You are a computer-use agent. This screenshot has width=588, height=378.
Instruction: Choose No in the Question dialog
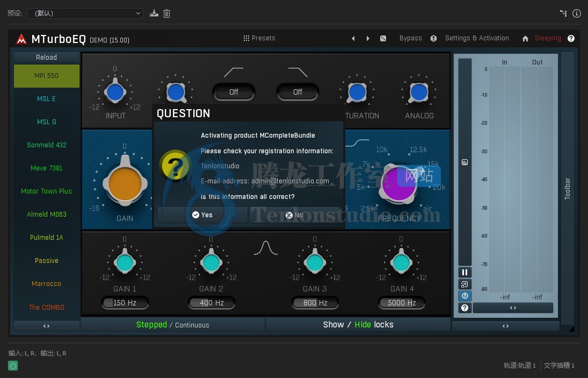click(294, 215)
